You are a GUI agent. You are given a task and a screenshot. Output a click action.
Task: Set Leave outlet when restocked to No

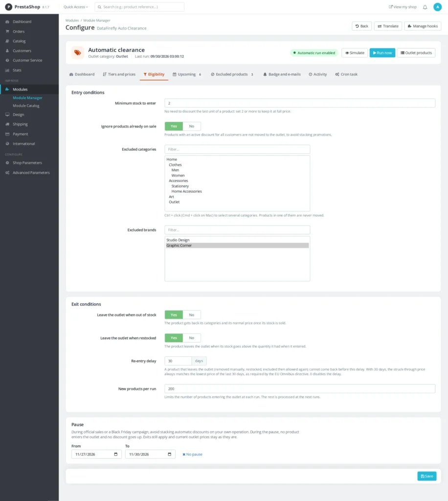click(x=192, y=338)
